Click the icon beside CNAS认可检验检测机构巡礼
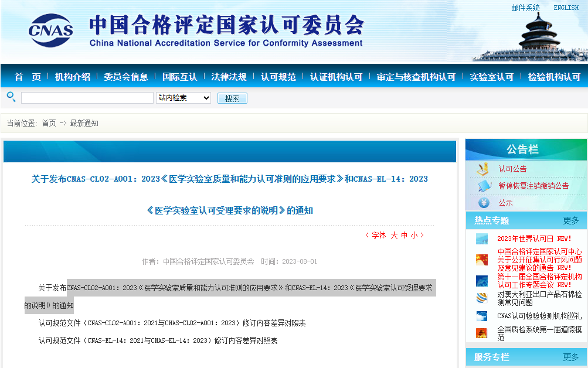Viewport: 588px width, 368px height. coord(482,316)
